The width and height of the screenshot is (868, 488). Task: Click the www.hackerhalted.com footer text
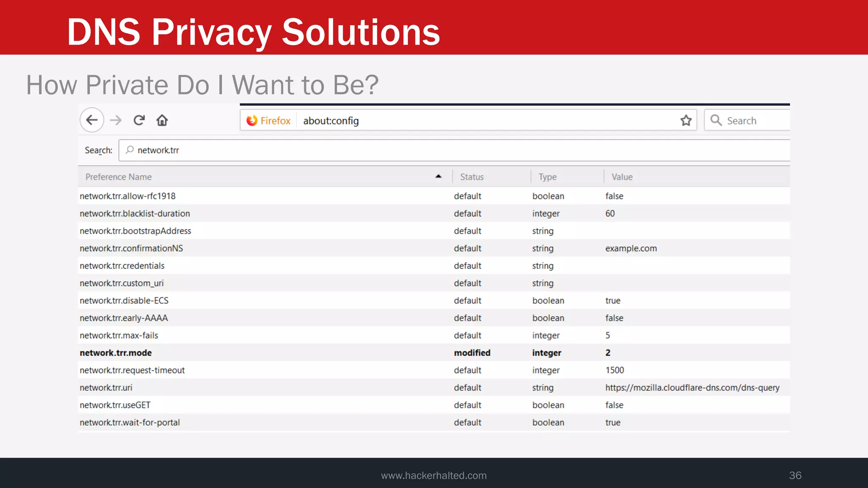coord(434,475)
